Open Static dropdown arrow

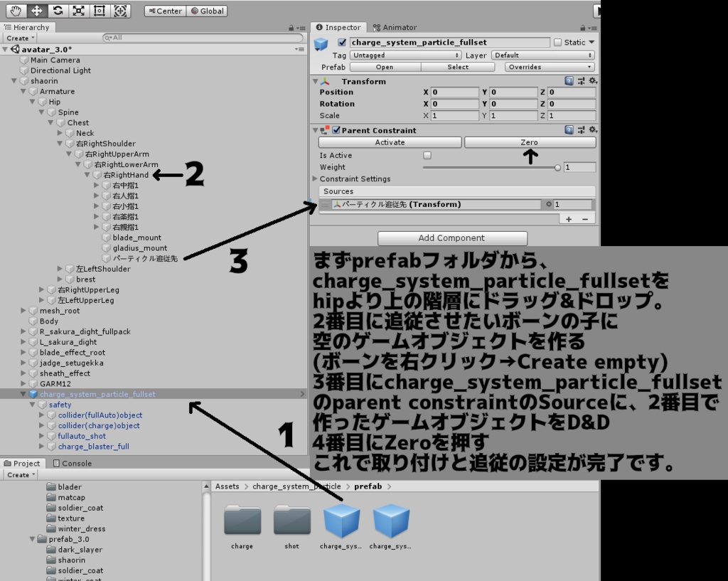(x=591, y=42)
